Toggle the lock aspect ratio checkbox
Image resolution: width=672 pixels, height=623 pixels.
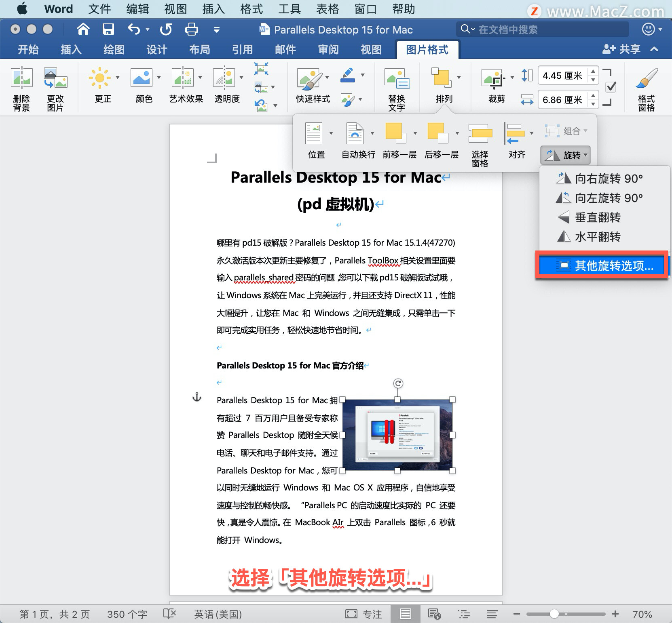pos(611,87)
